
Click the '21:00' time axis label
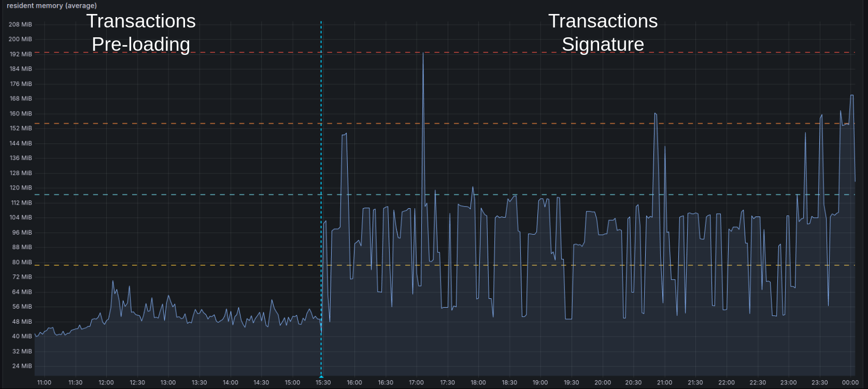(664, 383)
